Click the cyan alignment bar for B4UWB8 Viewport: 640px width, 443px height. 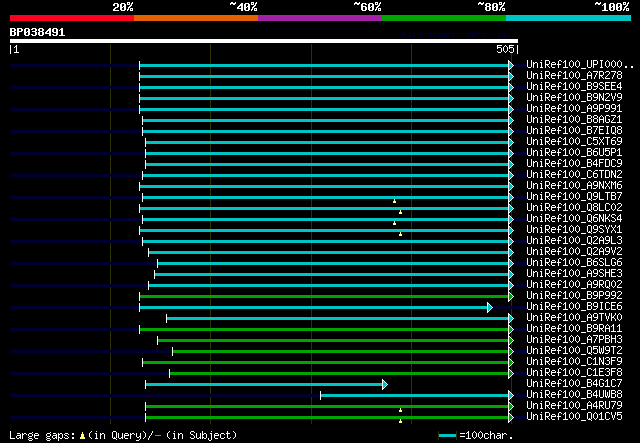[x=415, y=395]
